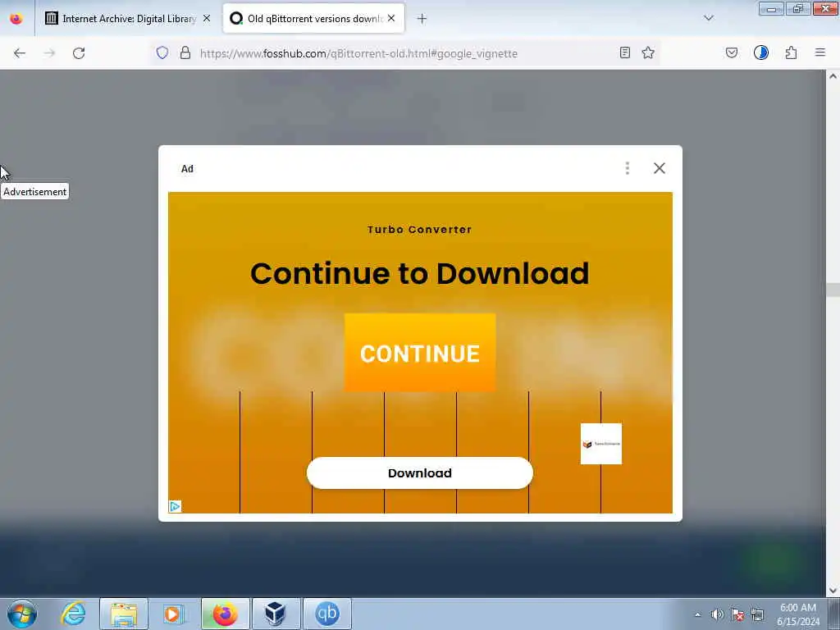Click the site security padlock icon
The width and height of the screenshot is (840, 630).
(x=185, y=53)
